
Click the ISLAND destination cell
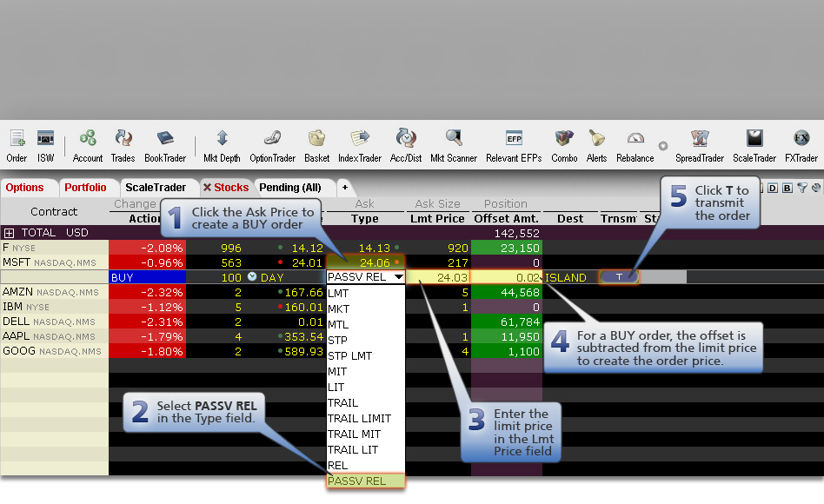[x=571, y=277]
